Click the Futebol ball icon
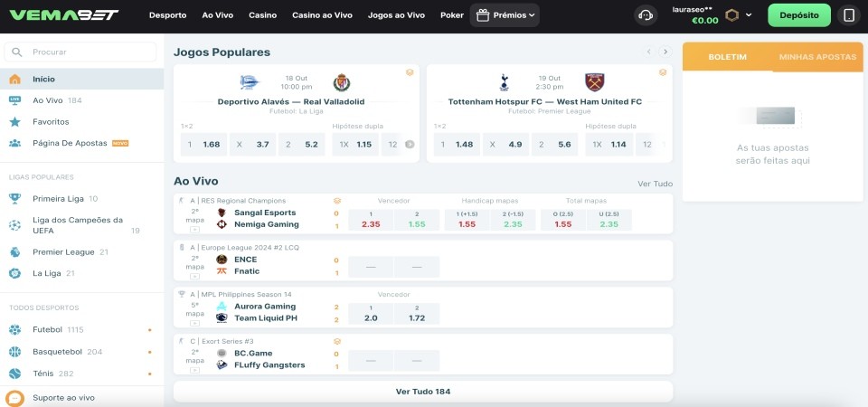 click(x=15, y=329)
